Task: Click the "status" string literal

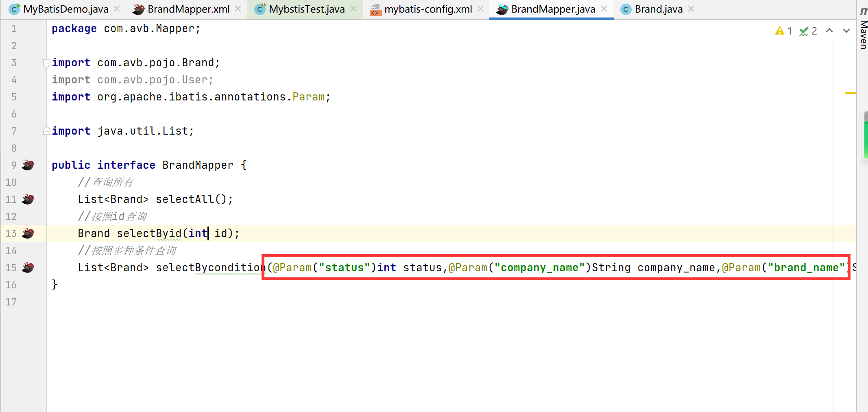Action: click(344, 267)
